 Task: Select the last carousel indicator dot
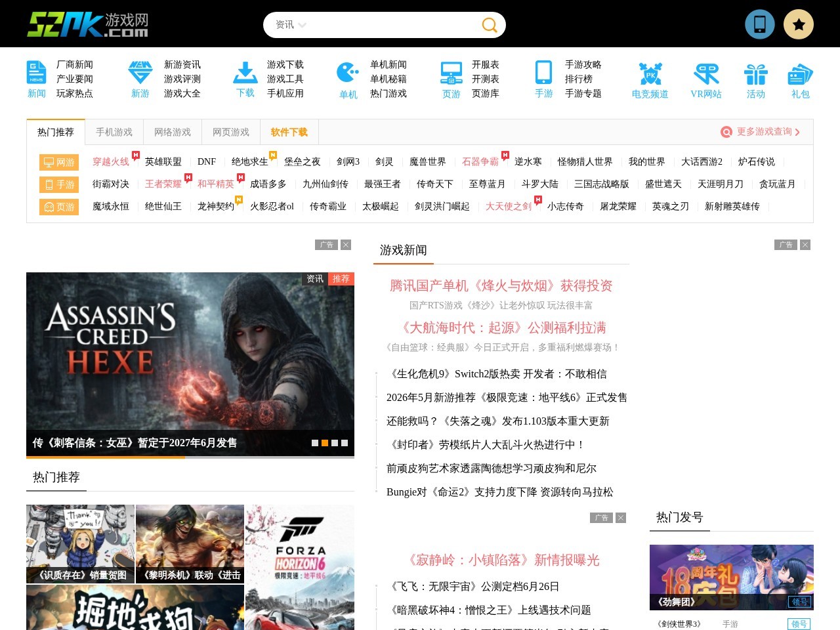(345, 443)
